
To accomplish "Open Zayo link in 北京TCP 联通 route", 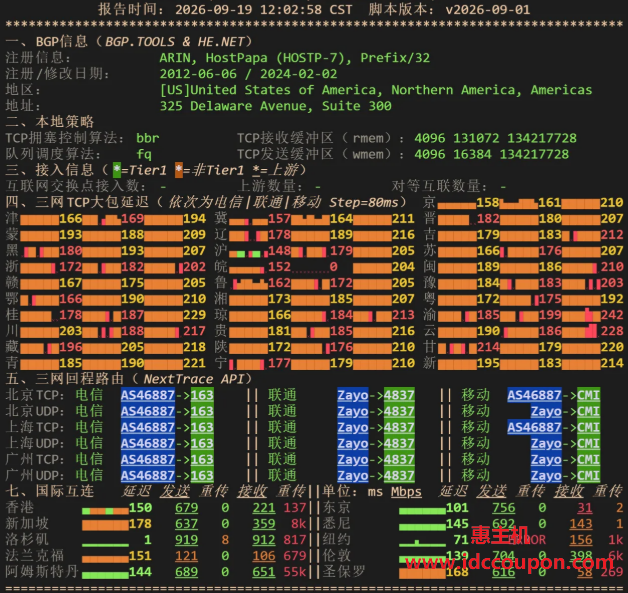I will point(352,395).
